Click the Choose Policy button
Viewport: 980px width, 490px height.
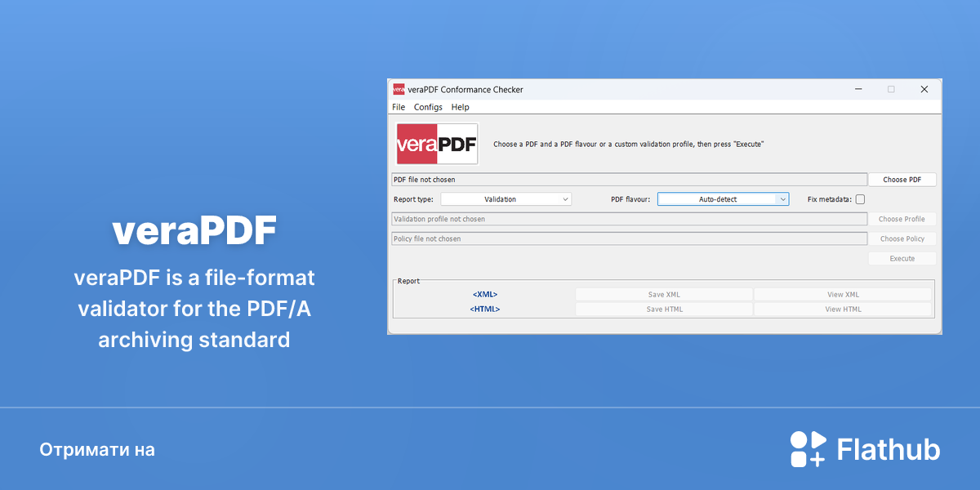pos(902,238)
